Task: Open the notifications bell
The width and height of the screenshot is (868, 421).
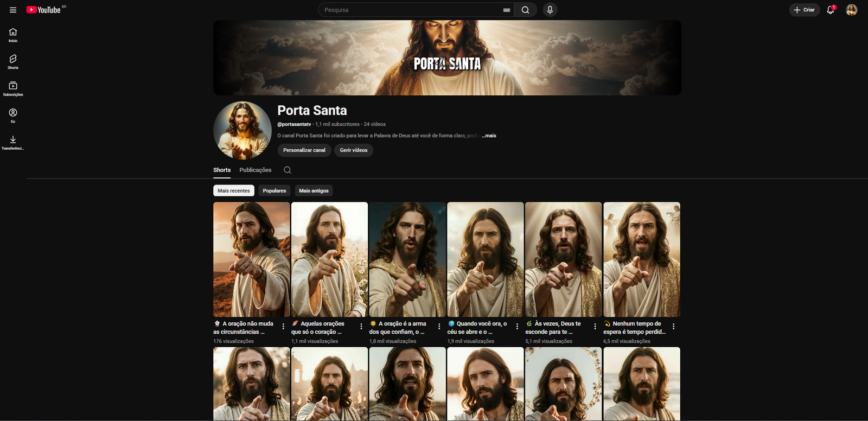Action: pos(830,10)
